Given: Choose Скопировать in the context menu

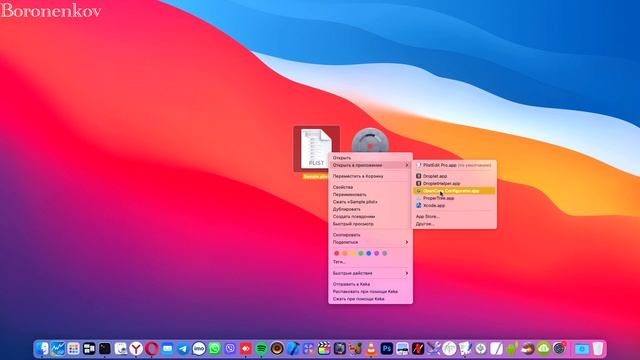Looking at the screenshot, I should pyautogui.click(x=370, y=235).
